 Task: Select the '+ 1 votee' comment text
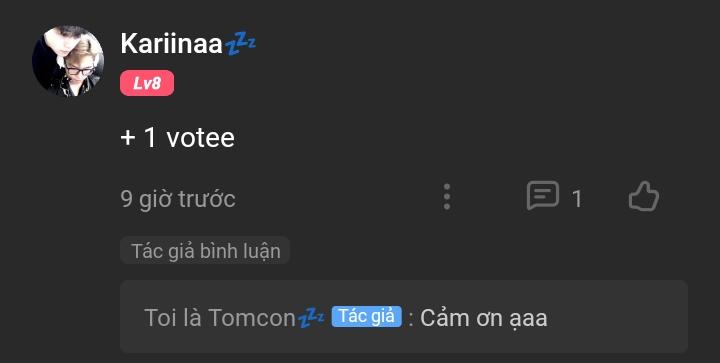[x=178, y=137]
